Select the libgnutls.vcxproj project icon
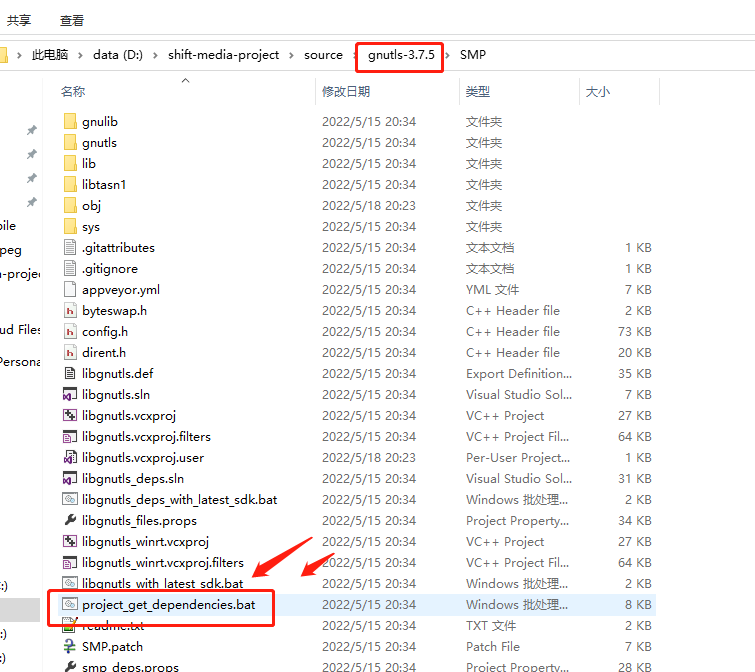The width and height of the screenshot is (755, 672). (x=70, y=416)
